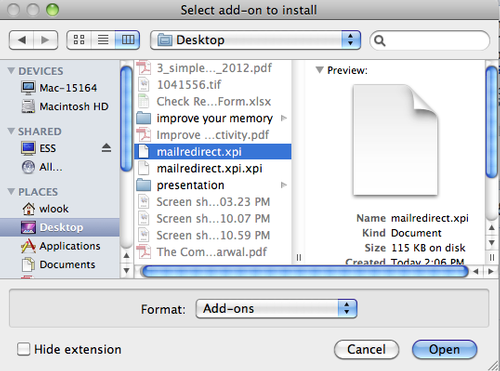Select the mailredirect.xpi file

[213, 152]
